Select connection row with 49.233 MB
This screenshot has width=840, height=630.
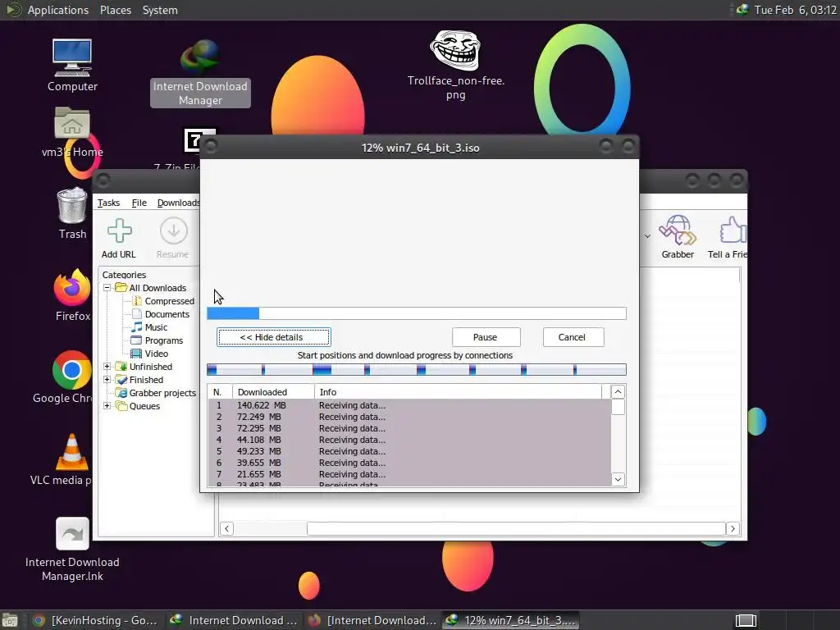(x=409, y=451)
